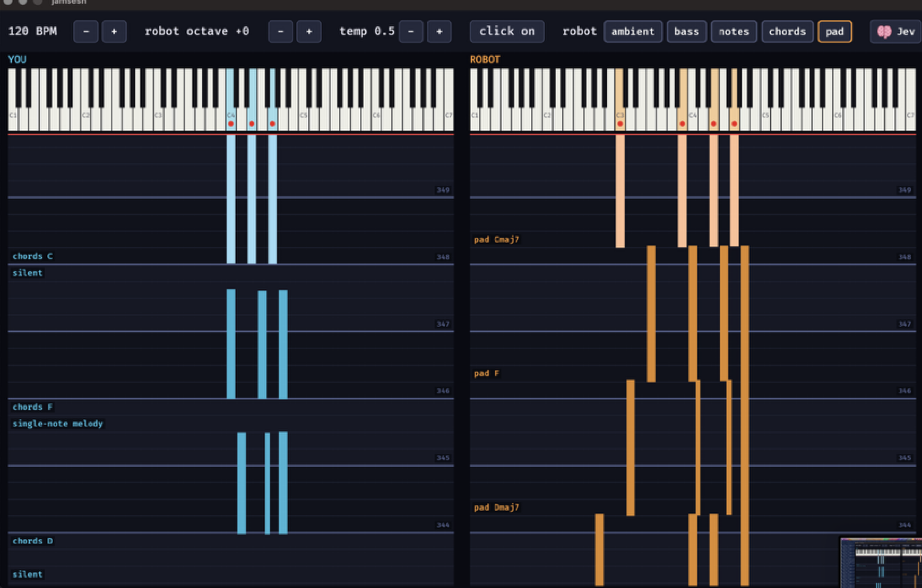
Task: Click bar marker 349 in YOU roll
Action: pos(443,190)
